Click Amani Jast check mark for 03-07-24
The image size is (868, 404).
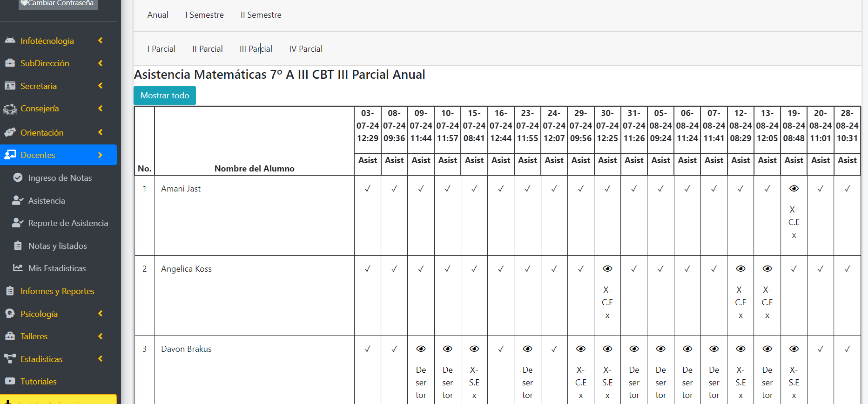pos(368,189)
